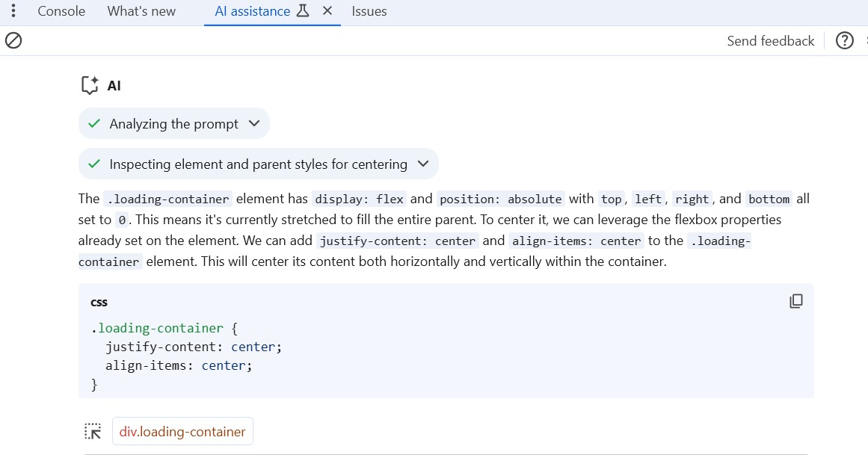Switch to the Console tab
868x455 pixels.
click(x=61, y=11)
